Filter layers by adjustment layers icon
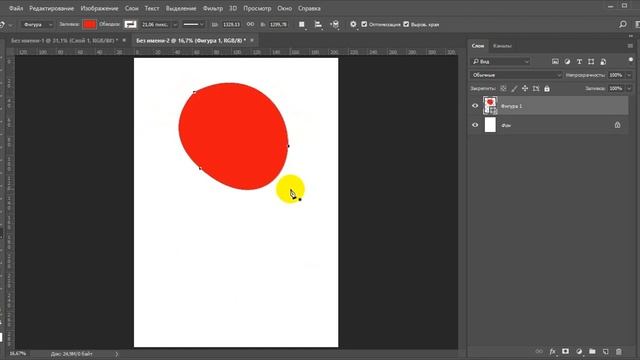The image size is (640, 360). 567,62
